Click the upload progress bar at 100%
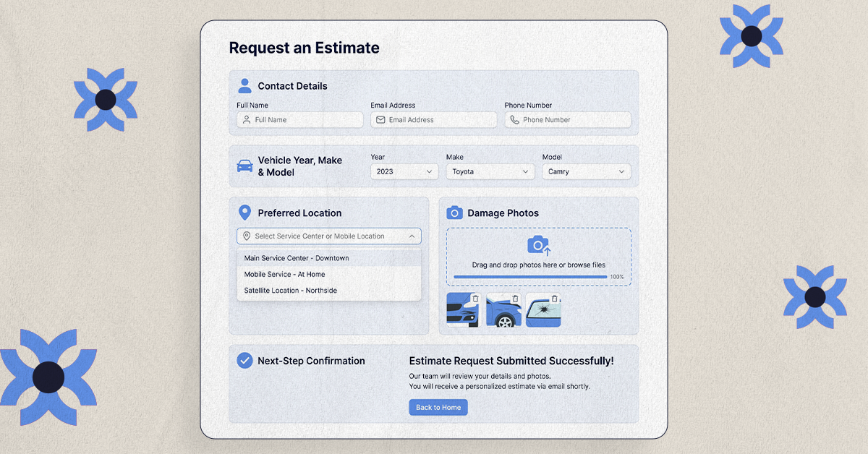The height and width of the screenshot is (454, 868). (530, 277)
